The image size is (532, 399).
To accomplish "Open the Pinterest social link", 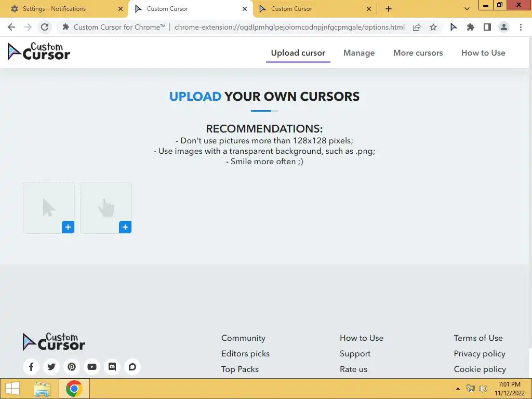I will point(72,367).
